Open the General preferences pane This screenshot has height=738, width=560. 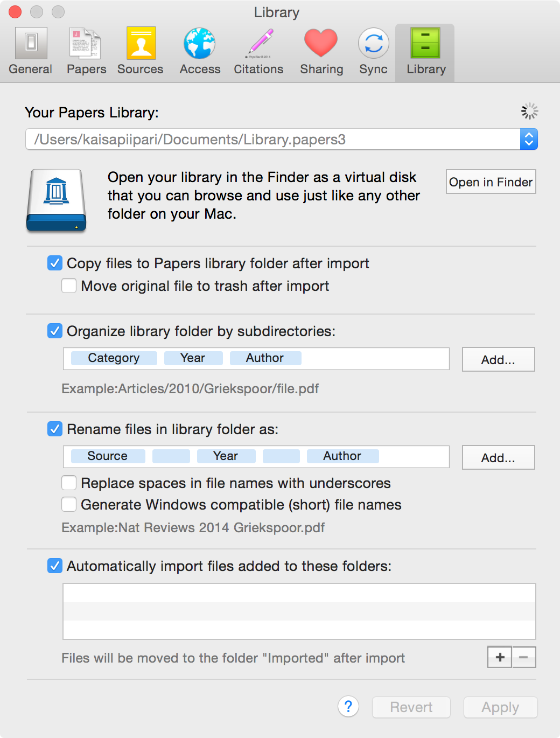point(31,52)
